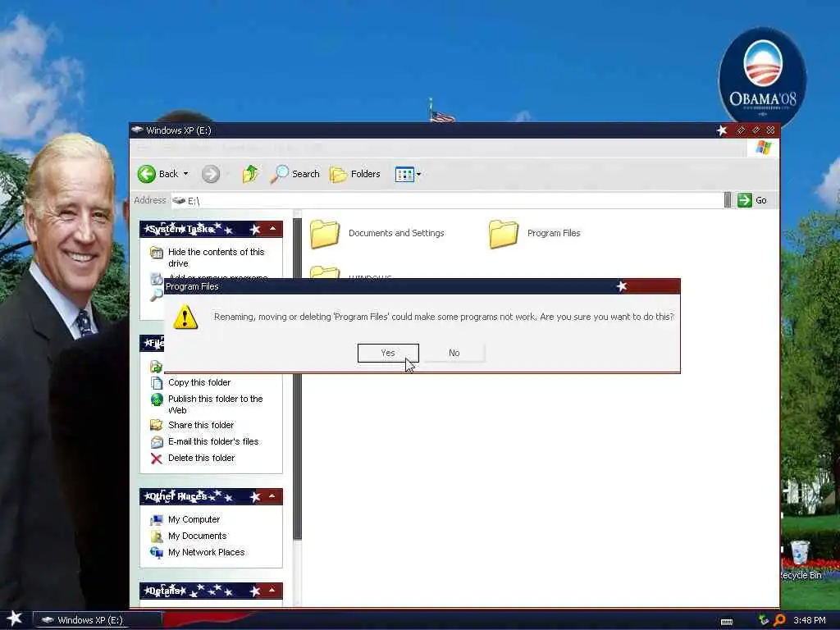Click the Share this folder icon
Viewport: 840px width, 630px height.
[x=157, y=426]
